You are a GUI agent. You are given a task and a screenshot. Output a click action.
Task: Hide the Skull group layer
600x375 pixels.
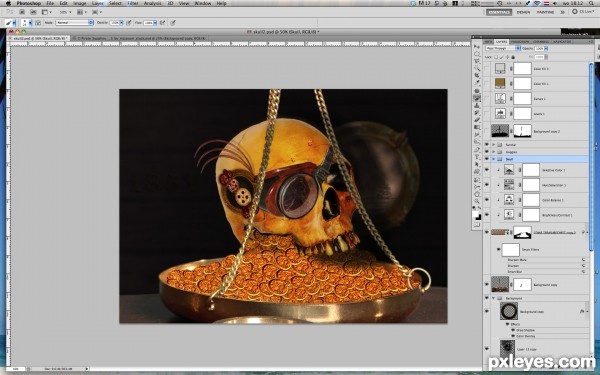click(487, 159)
